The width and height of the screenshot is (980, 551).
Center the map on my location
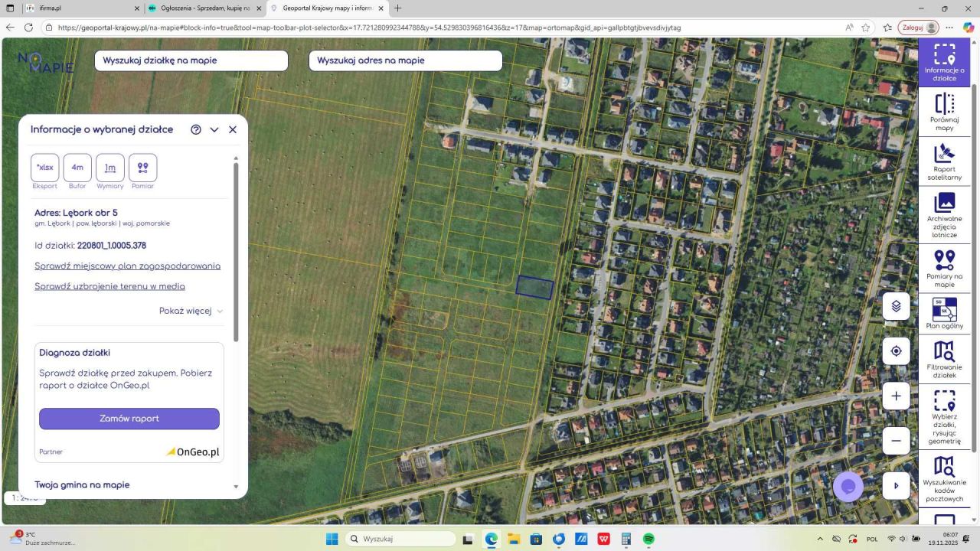click(896, 351)
